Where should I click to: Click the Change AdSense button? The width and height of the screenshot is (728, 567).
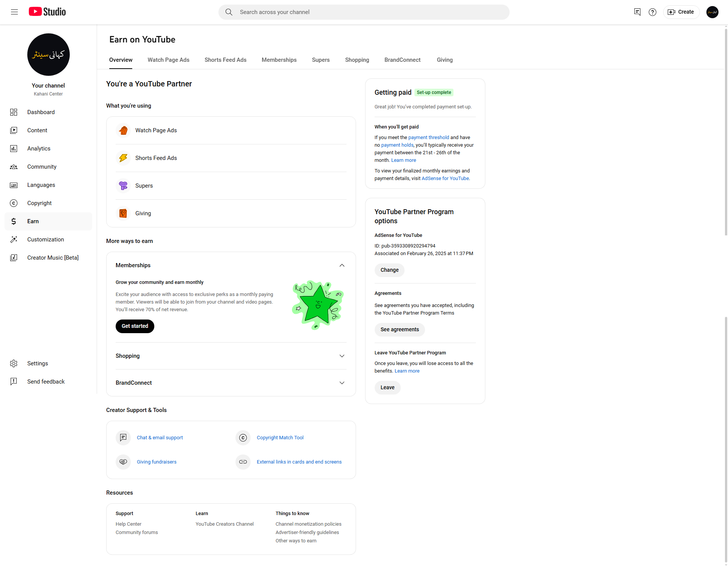coord(389,270)
